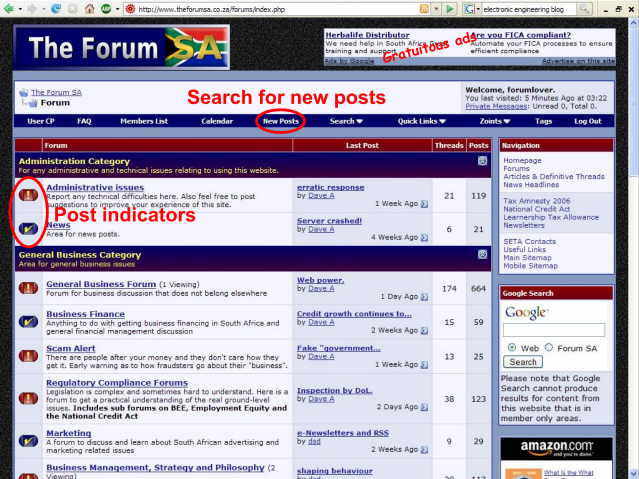Viewport: 639px width, 479px height.
Task: Go to last post arrow for e-Newsletters and RSS
Action: pos(424,450)
